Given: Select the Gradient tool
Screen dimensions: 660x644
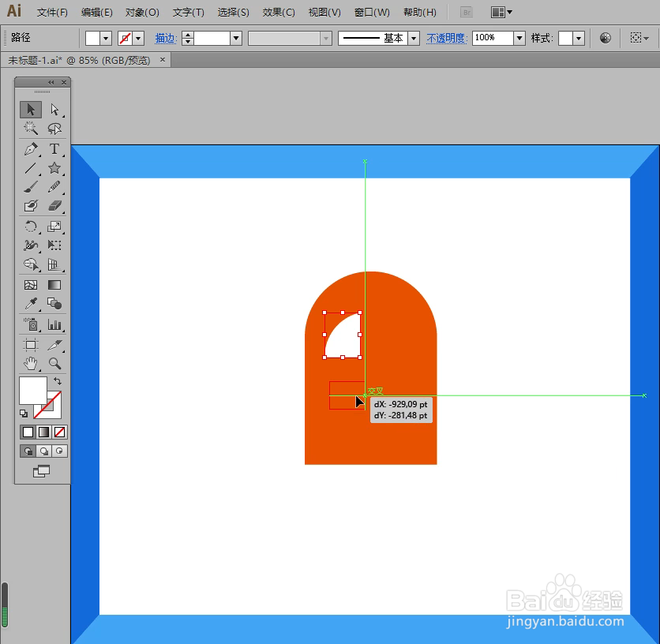Looking at the screenshot, I should coord(54,285).
